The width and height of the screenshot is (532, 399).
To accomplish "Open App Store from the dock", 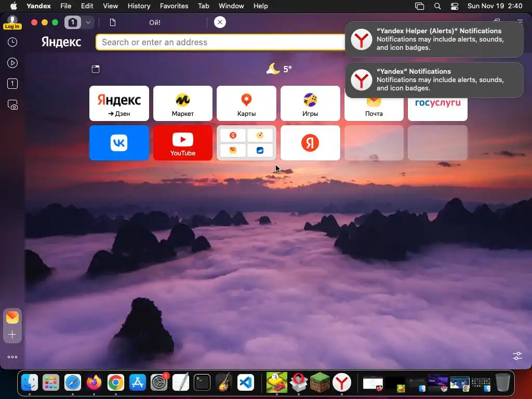I will [x=137, y=383].
